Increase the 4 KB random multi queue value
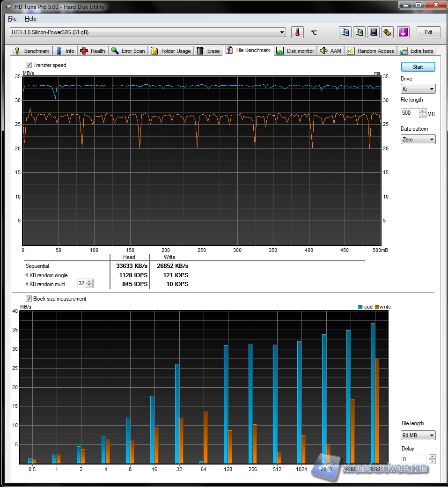Viewport: 448px width, 487px height. point(89,282)
